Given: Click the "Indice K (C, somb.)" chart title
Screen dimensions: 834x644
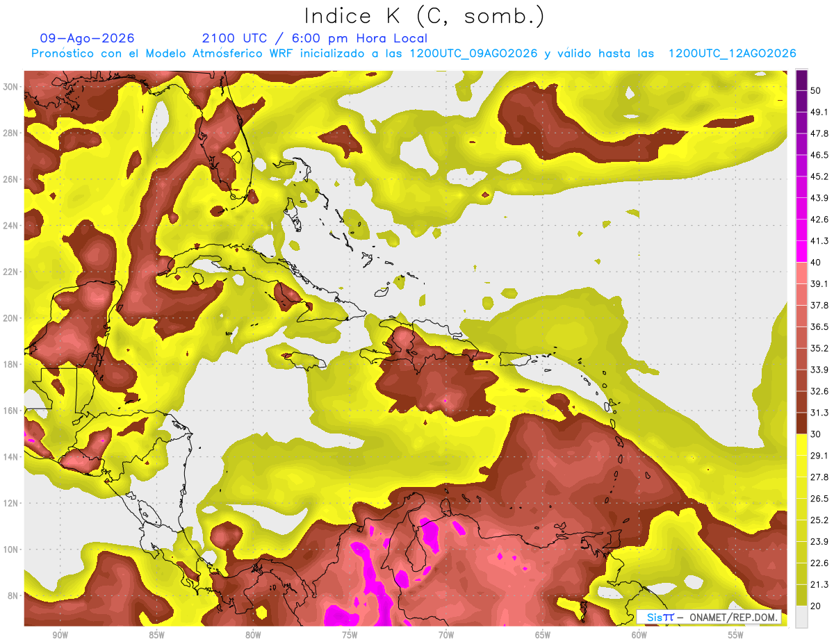Looking at the screenshot, I should [424, 16].
